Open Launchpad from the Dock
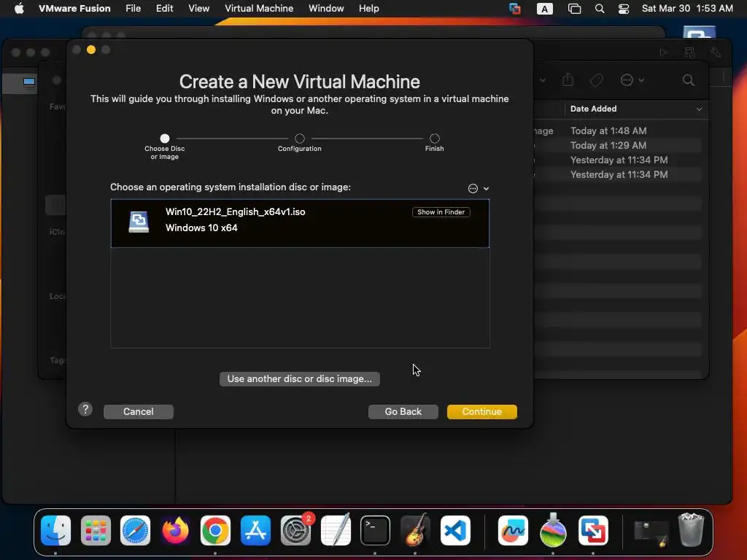The height and width of the screenshot is (560, 747). 96,530
